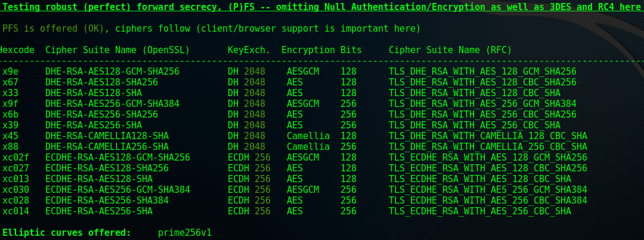Select TLS_DHE_RSA_WITH_CAMELLIA_256_CBC_SHA text
The width and height of the screenshot is (644, 240).
[x=488, y=147]
